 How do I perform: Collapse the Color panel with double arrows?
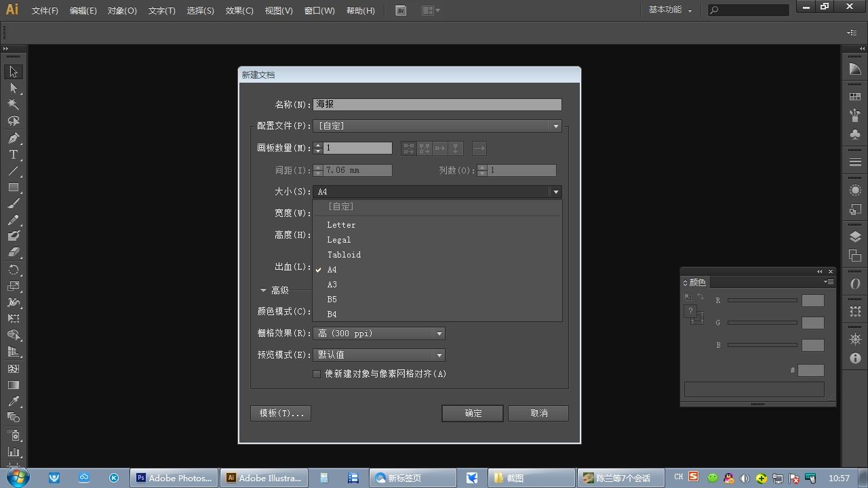click(819, 271)
